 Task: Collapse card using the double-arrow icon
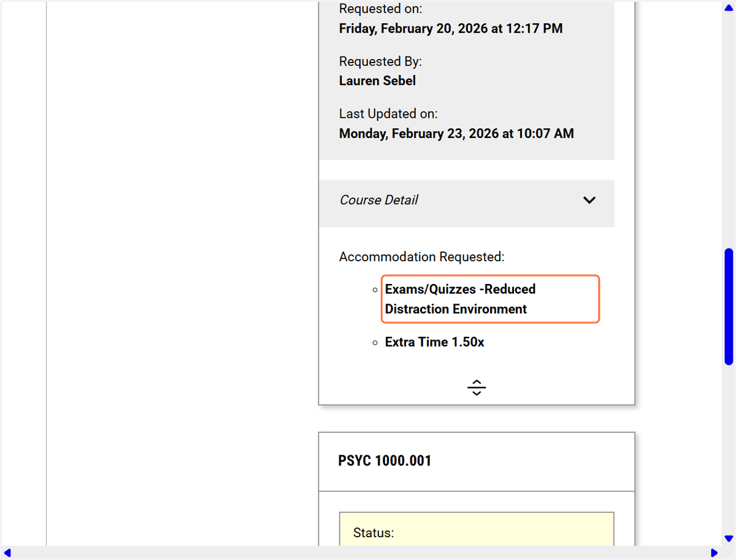click(x=477, y=388)
